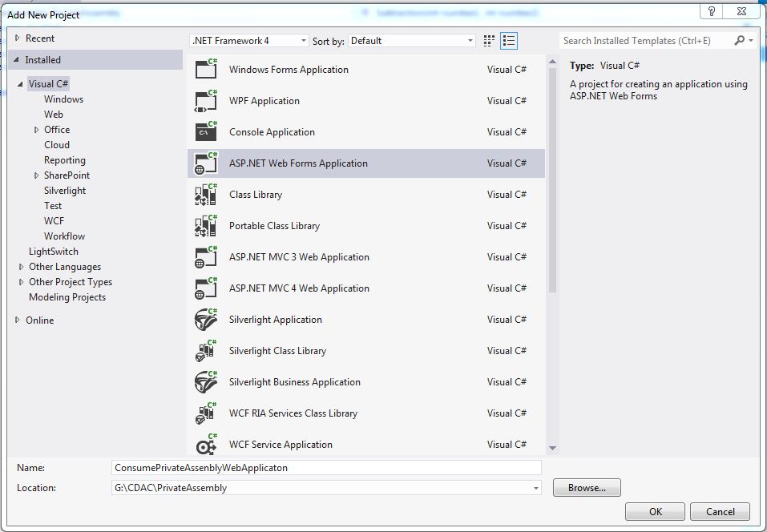Click the search magnifier icon
The height and width of the screenshot is (532, 767).
tap(739, 41)
